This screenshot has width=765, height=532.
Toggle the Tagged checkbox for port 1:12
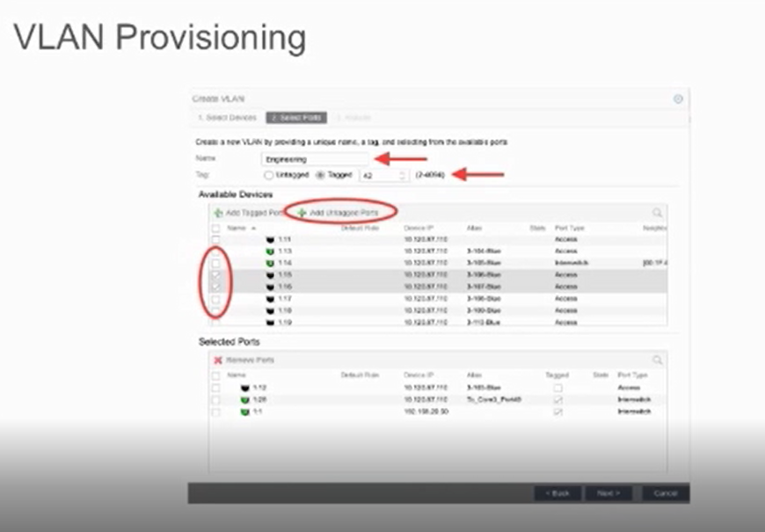pyautogui.click(x=557, y=388)
